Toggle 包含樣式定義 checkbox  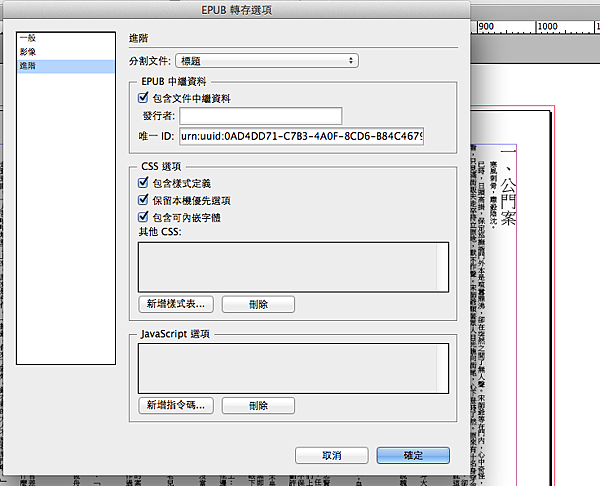(143, 183)
